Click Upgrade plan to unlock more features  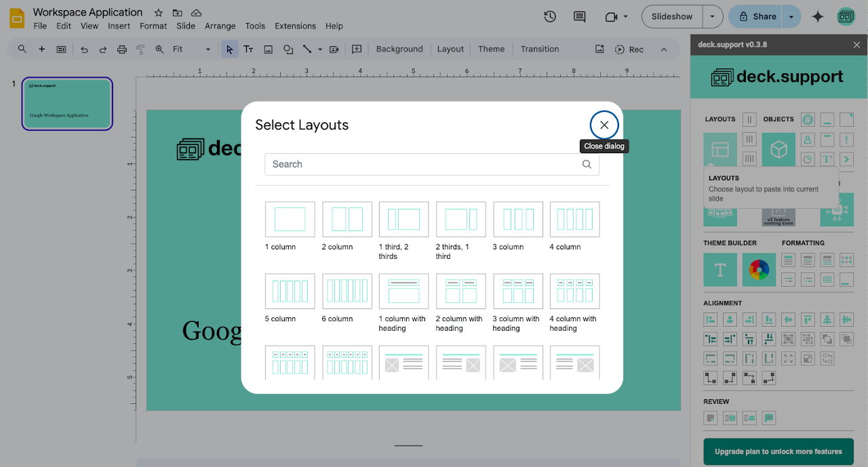[778, 451]
